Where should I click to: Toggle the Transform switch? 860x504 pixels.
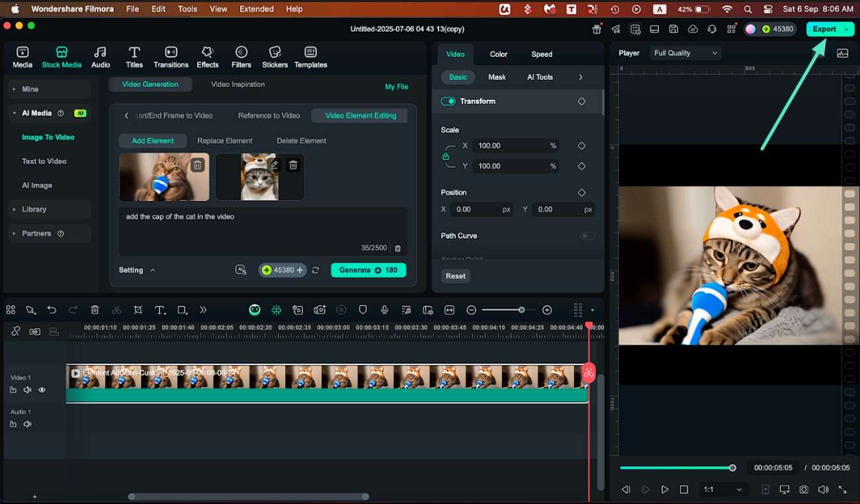(448, 101)
